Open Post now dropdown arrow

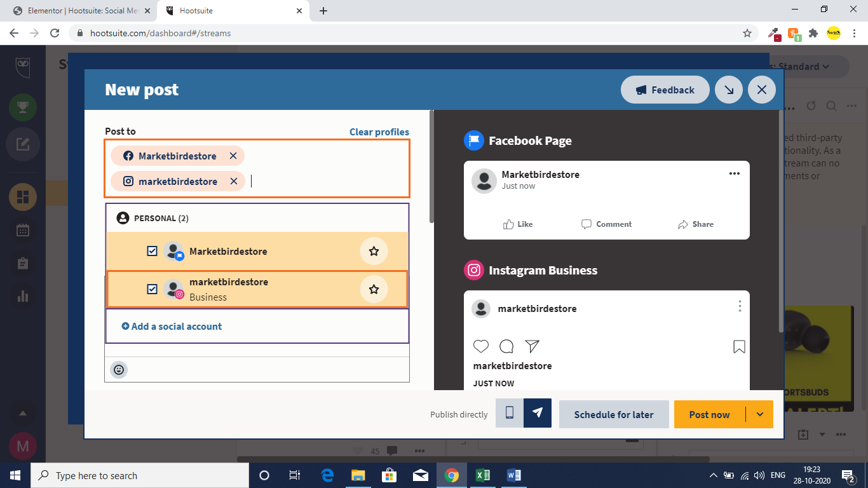[x=760, y=414]
